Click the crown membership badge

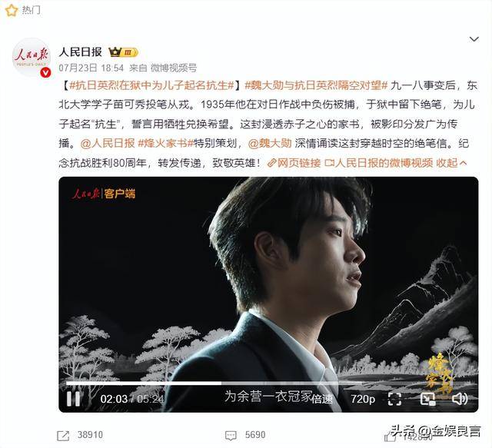click(x=123, y=52)
